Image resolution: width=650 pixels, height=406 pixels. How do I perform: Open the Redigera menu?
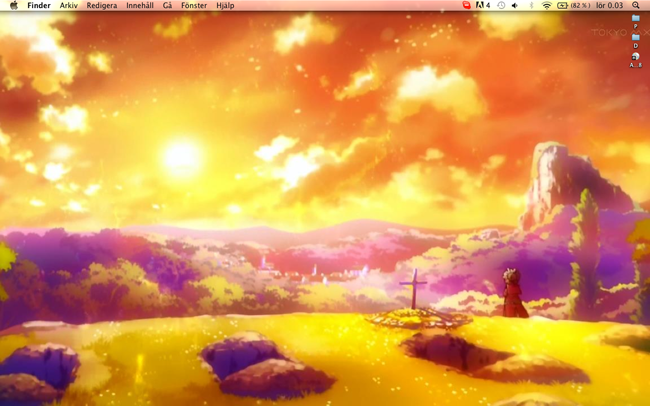(x=102, y=5)
